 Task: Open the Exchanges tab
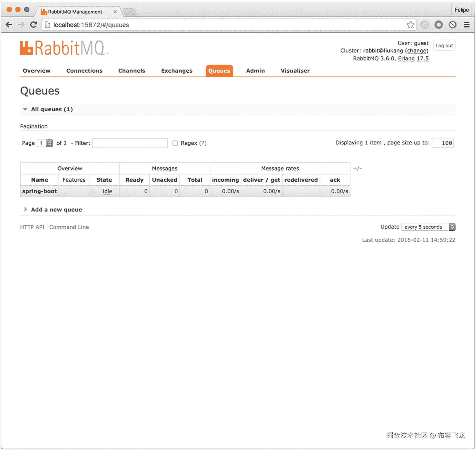[x=177, y=71]
